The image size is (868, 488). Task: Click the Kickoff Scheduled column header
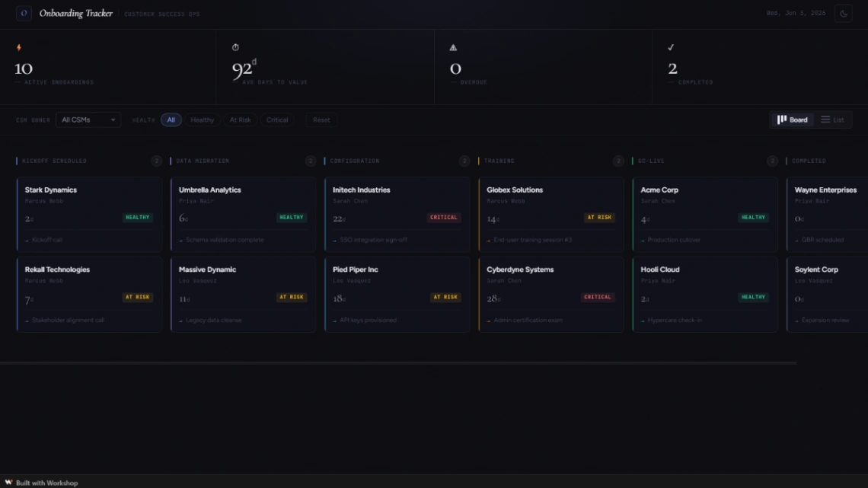click(54, 161)
